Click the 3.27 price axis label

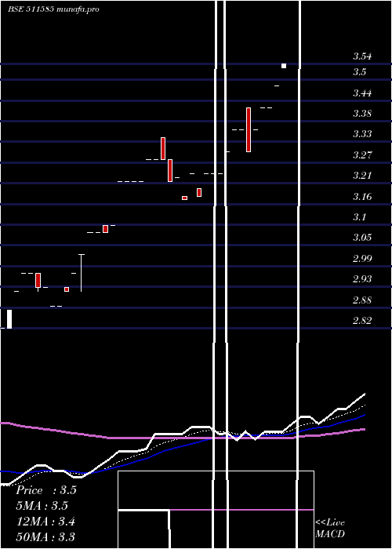point(362,155)
